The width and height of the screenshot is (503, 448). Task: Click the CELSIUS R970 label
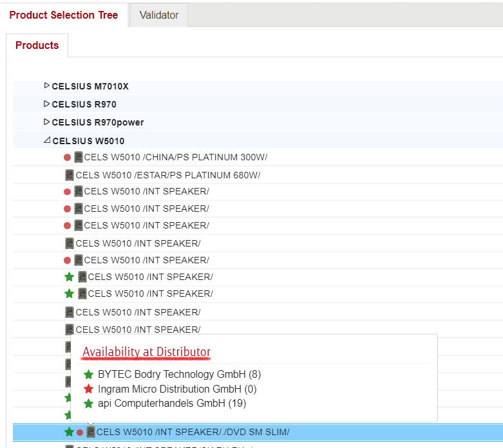[84, 104]
